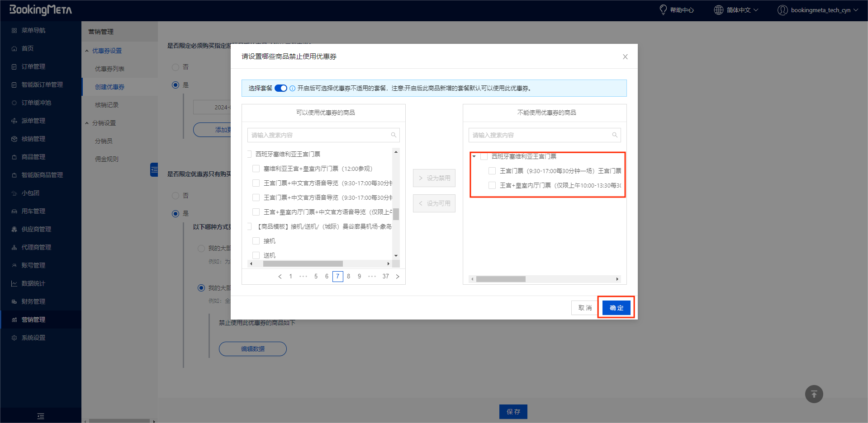This screenshot has height=423, width=868.
Task: Toggle the 选择套餐 switch
Action: 281,88
